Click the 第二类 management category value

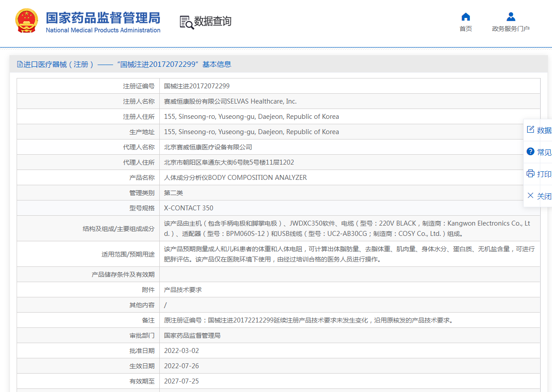coord(174,193)
